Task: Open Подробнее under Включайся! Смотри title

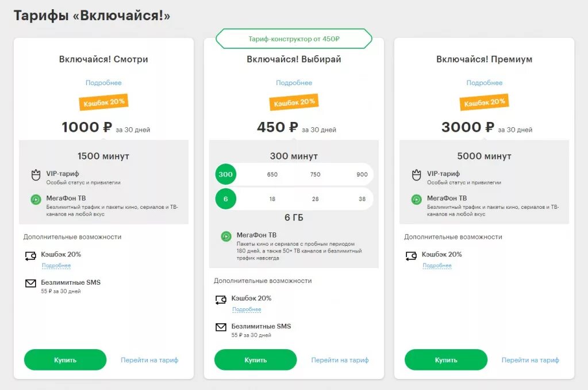Action: click(x=103, y=83)
